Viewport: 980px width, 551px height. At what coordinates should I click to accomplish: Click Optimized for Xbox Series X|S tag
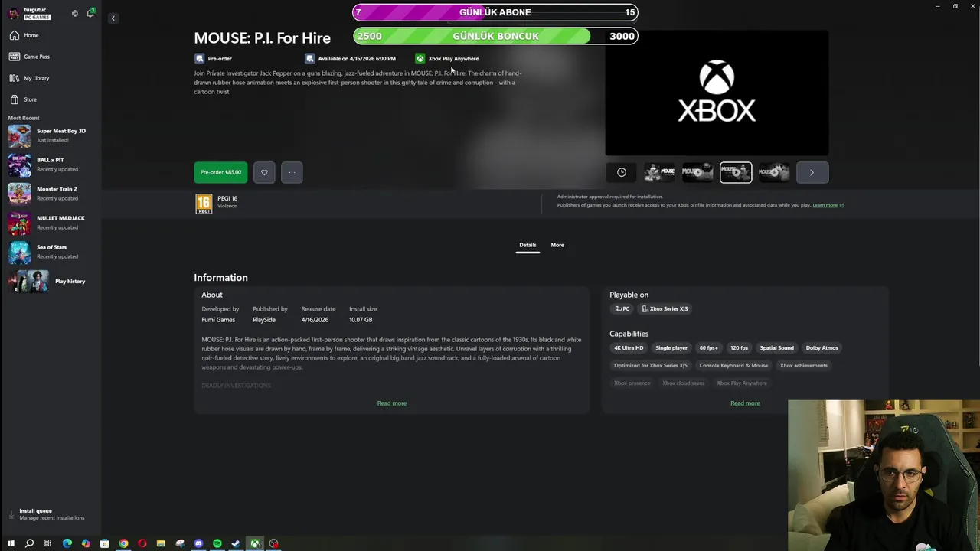(651, 366)
